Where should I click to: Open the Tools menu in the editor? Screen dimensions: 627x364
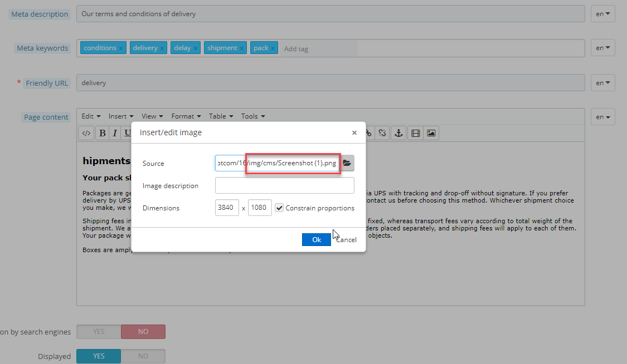pyautogui.click(x=252, y=116)
